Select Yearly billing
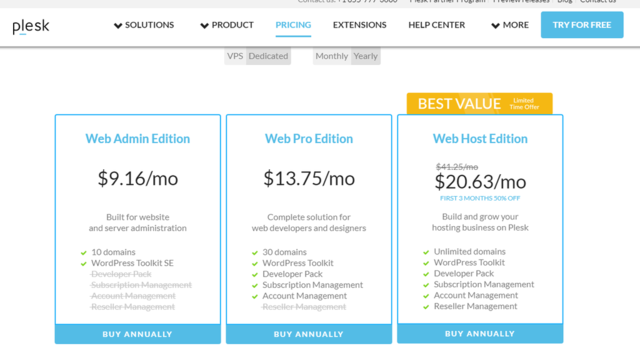Screen dimensions: 640x361 pyautogui.click(x=365, y=56)
